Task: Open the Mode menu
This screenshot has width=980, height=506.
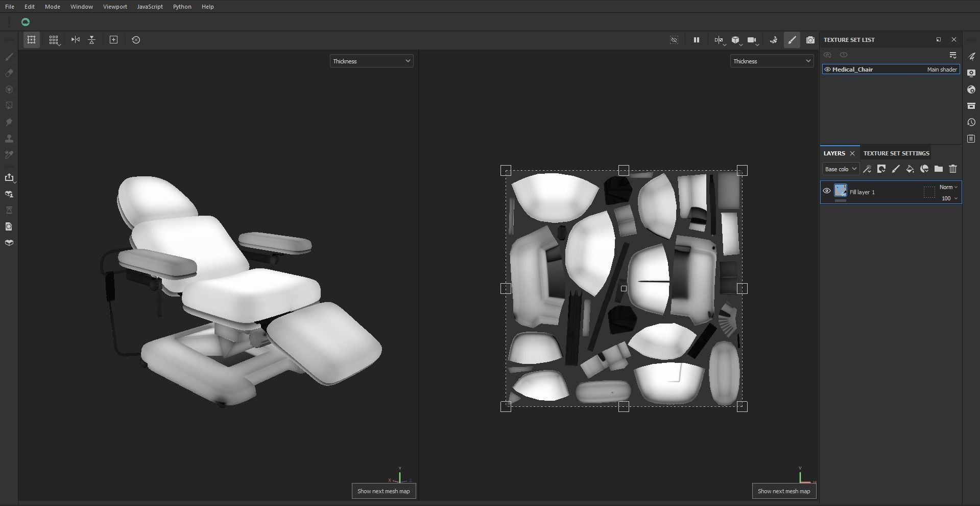Action: 53,7
